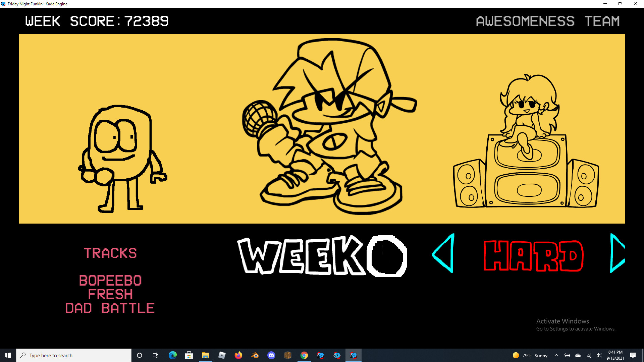This screenshot has height=362, width=644.
Task: Select the HARD difficulty label
Action: (x=533, y=256)
